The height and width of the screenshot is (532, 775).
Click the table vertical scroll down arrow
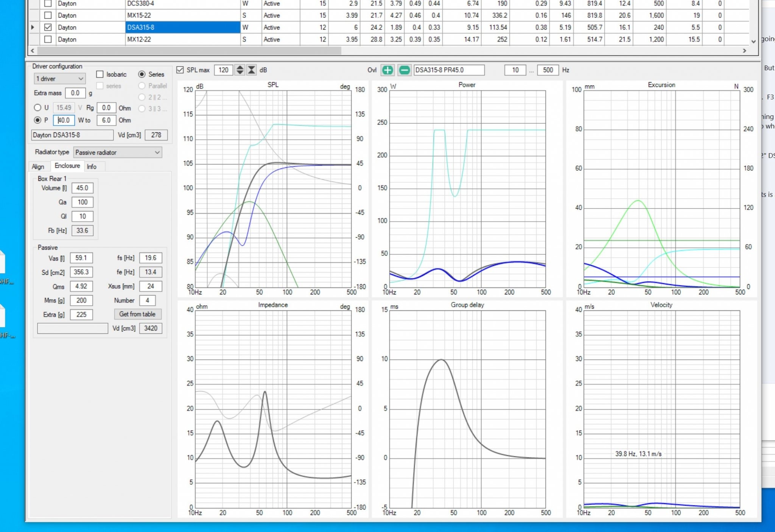753,42
